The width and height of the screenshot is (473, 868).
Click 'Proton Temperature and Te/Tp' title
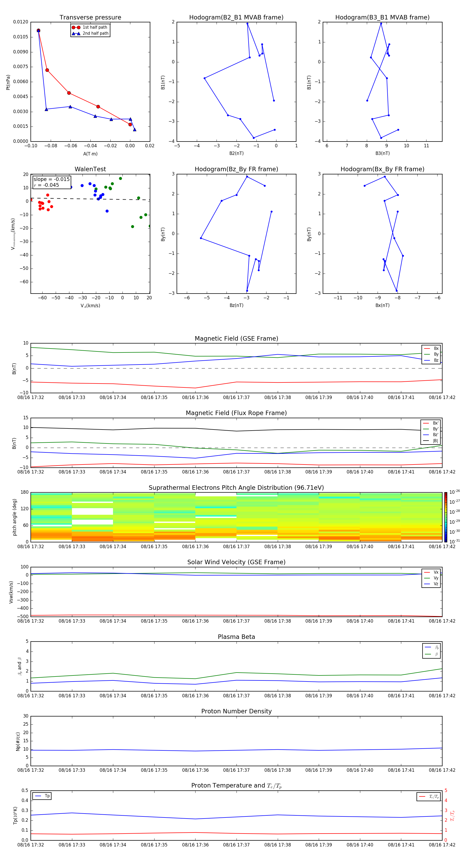[x=236, y=786]
